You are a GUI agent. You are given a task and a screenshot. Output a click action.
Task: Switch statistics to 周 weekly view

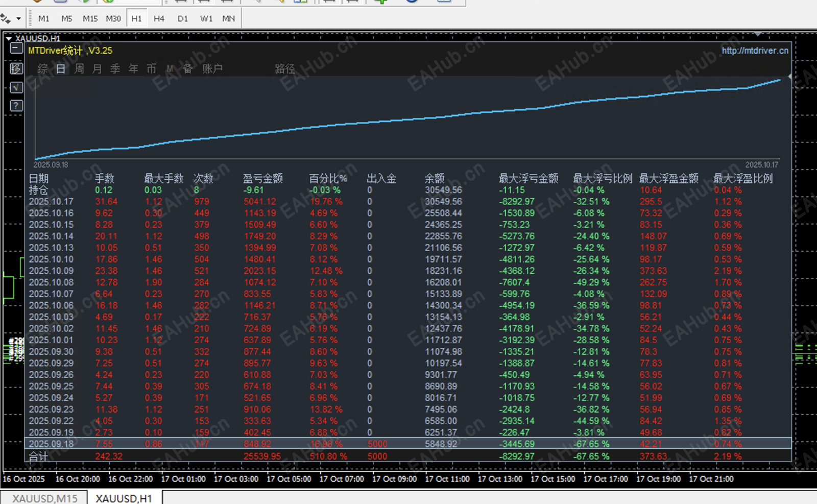coord(79,68)
